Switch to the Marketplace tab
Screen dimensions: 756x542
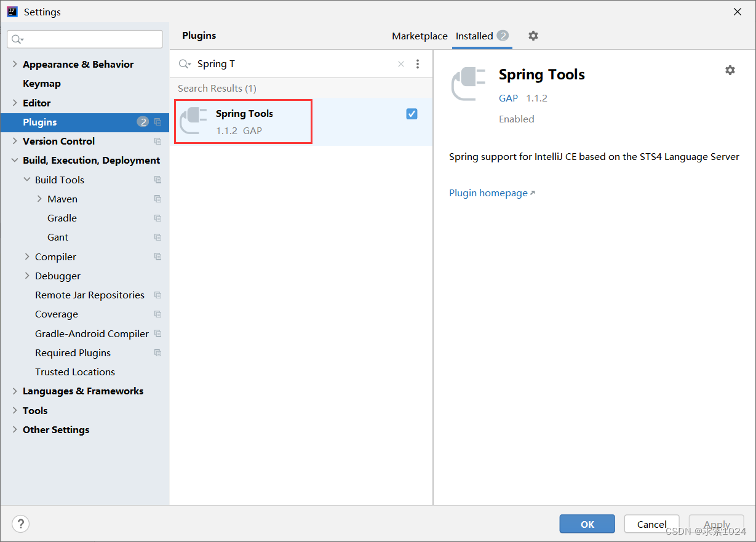pyautogui.click(x=420, y=36)
